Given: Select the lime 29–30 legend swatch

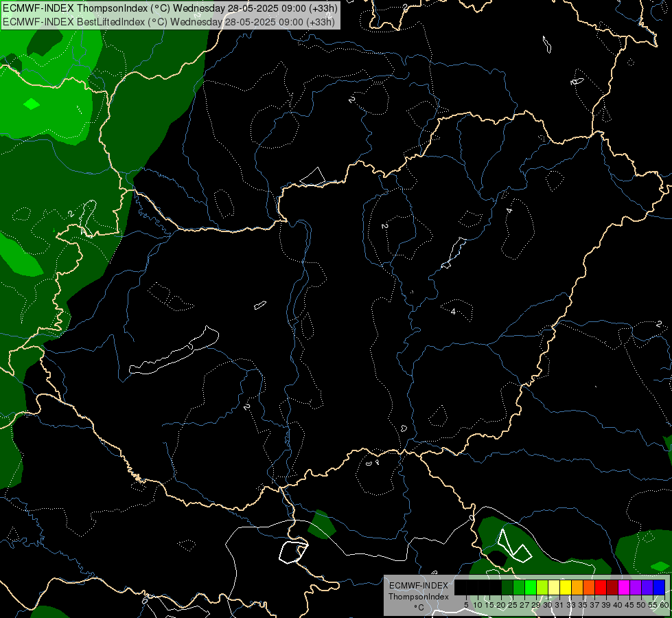Looking at the screenshot, I should tap(542, 587).
